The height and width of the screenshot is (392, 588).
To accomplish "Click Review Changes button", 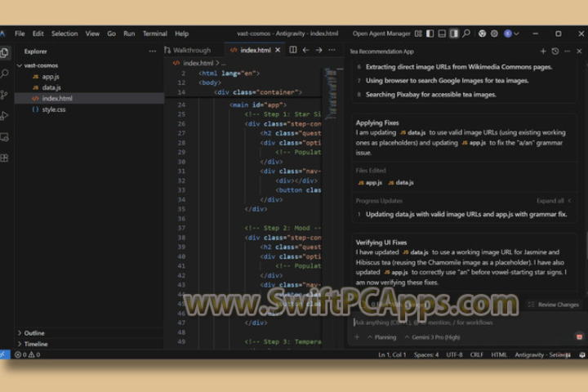I will [x=554, y=305].
